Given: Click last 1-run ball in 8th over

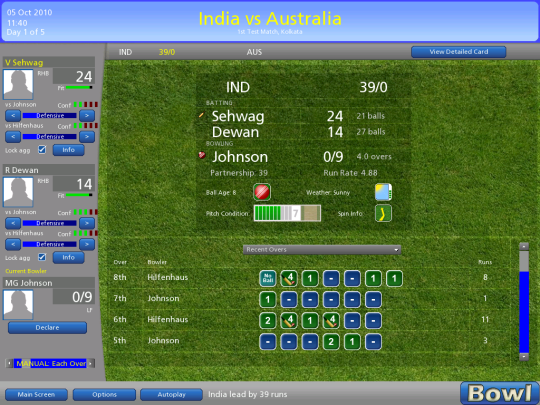Looking at the screenshot, I should click(x=394, y=278).
